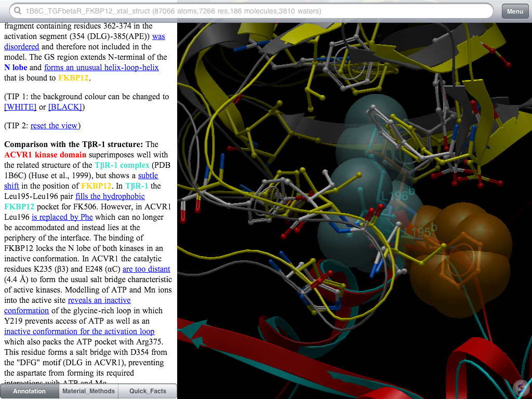This screenshot has height=399, width=532.
Task: Click 'inactive conformation for the activation loop'
Action: [x=79, y=331]
